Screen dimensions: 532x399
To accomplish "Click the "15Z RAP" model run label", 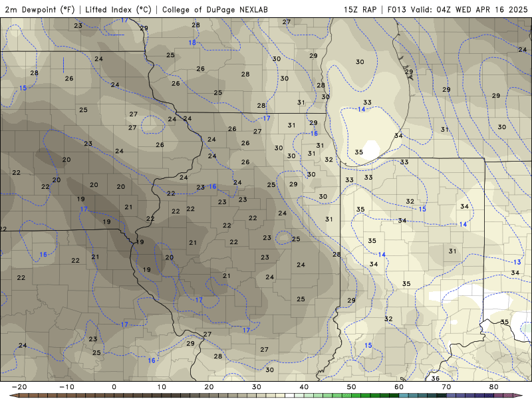I will pos(360,9).
